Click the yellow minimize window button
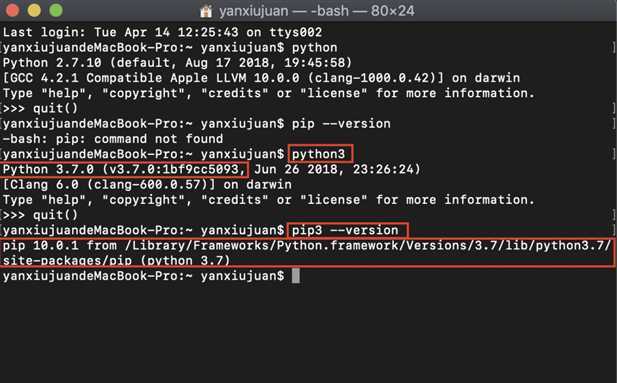Viewport: 617px width, 383px height. click(34, 10)
